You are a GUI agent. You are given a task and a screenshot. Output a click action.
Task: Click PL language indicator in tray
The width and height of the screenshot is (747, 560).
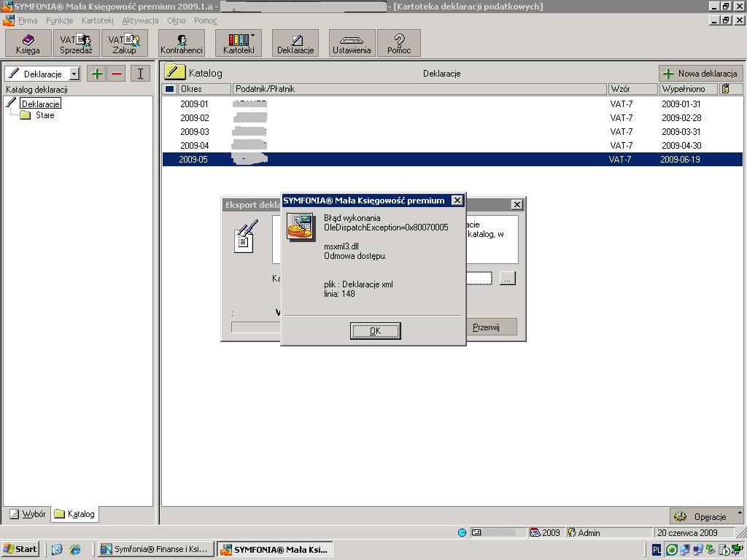coord(656,550)
